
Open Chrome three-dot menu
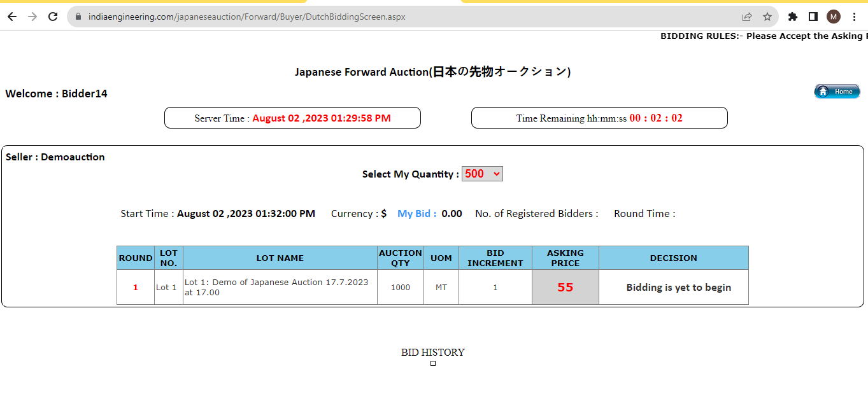tap(854, 17)
